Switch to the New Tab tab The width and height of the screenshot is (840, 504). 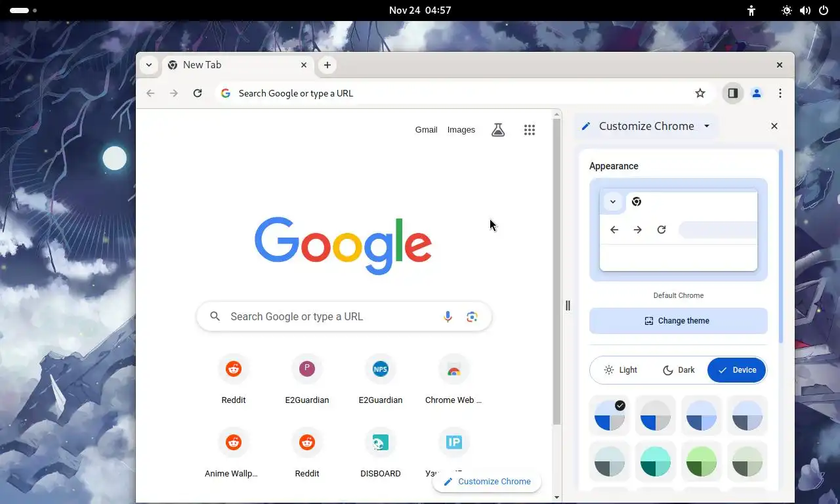238,65
